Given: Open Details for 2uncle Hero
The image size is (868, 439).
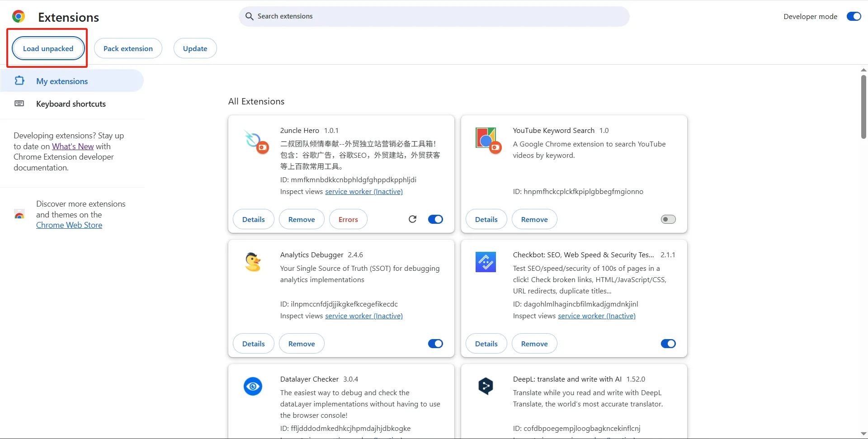Looking at the screenshot, I should (253, 219).
